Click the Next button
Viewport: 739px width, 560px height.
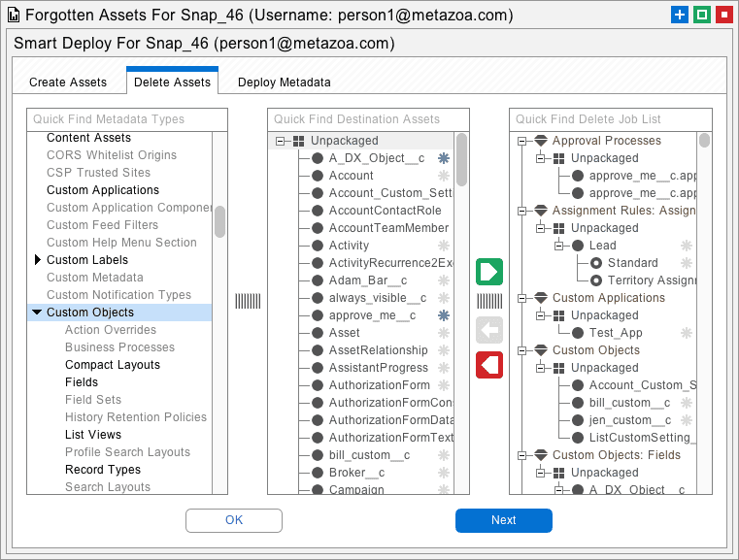tap(504, 520)
